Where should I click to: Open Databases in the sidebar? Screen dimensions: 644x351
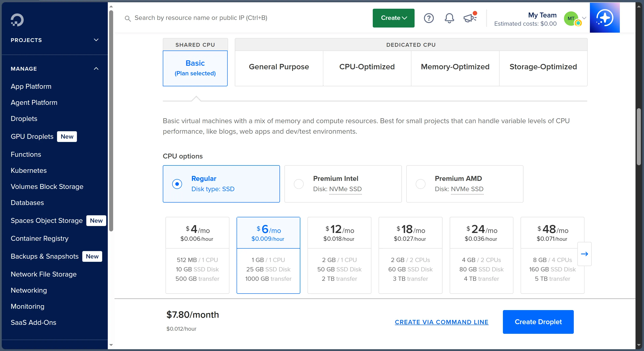(27, 203)
